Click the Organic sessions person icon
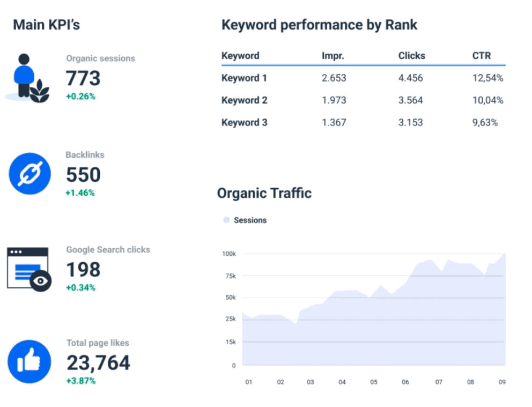 (27, 78)
